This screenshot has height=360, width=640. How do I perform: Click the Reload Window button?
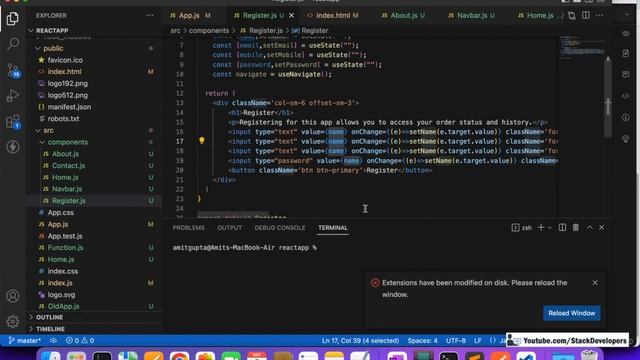tap(571, 313)
